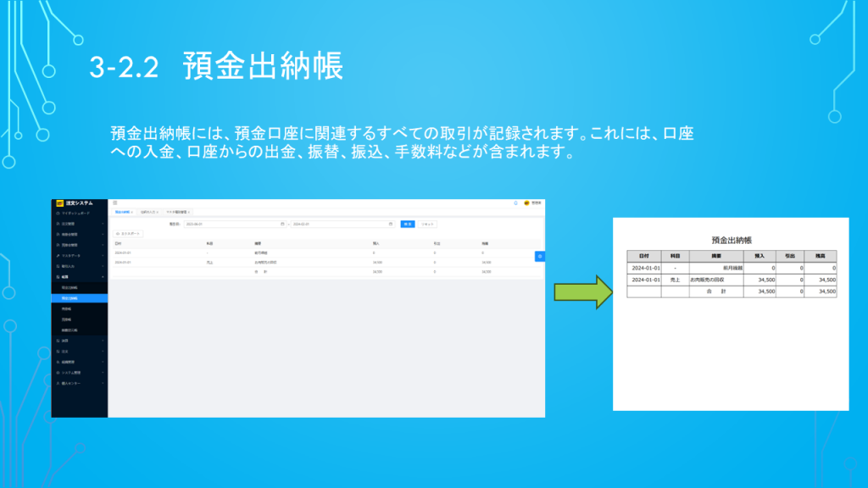Toggle the hamburger sidebar collapse icon
Image resolution: width=868 pixels, height=488 pixels.
click(115, 203)
